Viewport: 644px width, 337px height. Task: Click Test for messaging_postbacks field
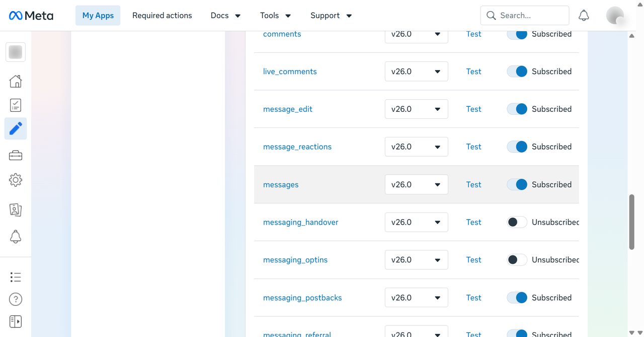pyautogui.click(x=474, y=298)
